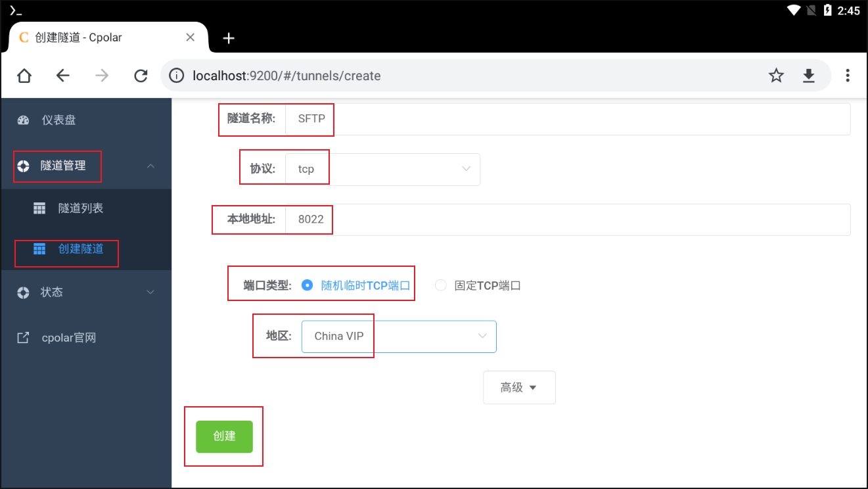868x489 pixels.
Task: Close the 创建隧道 - Cpolar tab
Action: click(191, 37)
